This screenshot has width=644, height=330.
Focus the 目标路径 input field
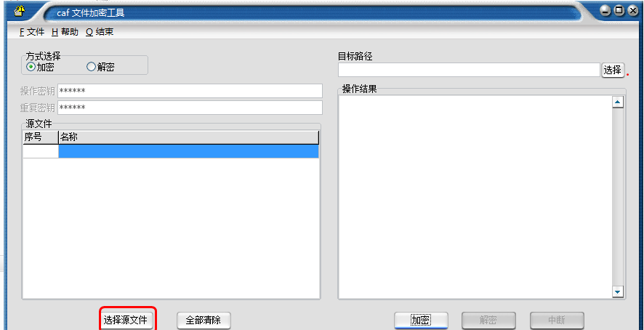point(469,70)
